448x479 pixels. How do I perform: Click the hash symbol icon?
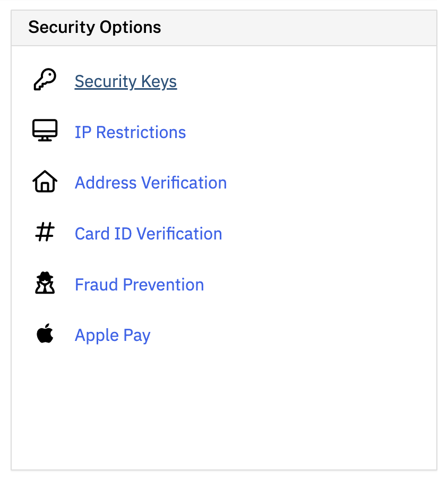[x=45, y=232]
